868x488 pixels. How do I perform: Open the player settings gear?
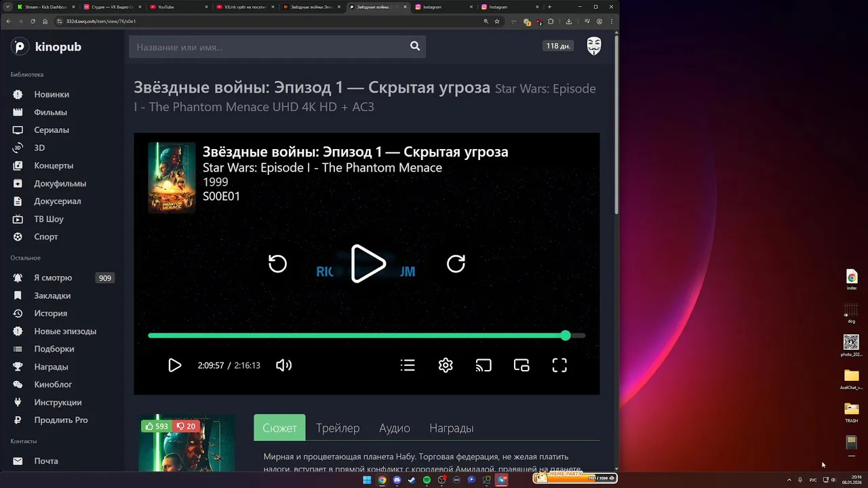tap(446, 365)
